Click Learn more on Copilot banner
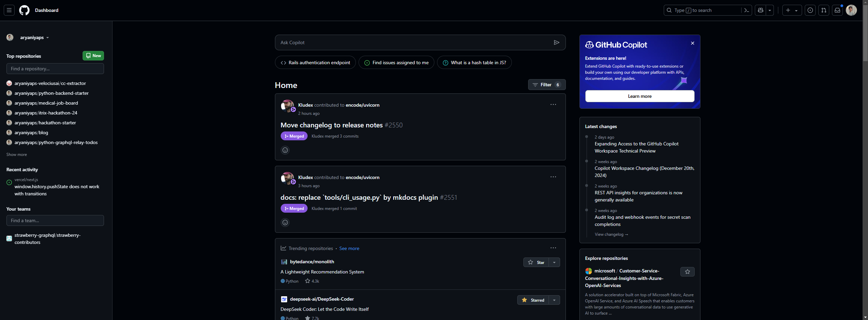The width and height of the screenshot is (868, 320). click(x=639, y=96)
